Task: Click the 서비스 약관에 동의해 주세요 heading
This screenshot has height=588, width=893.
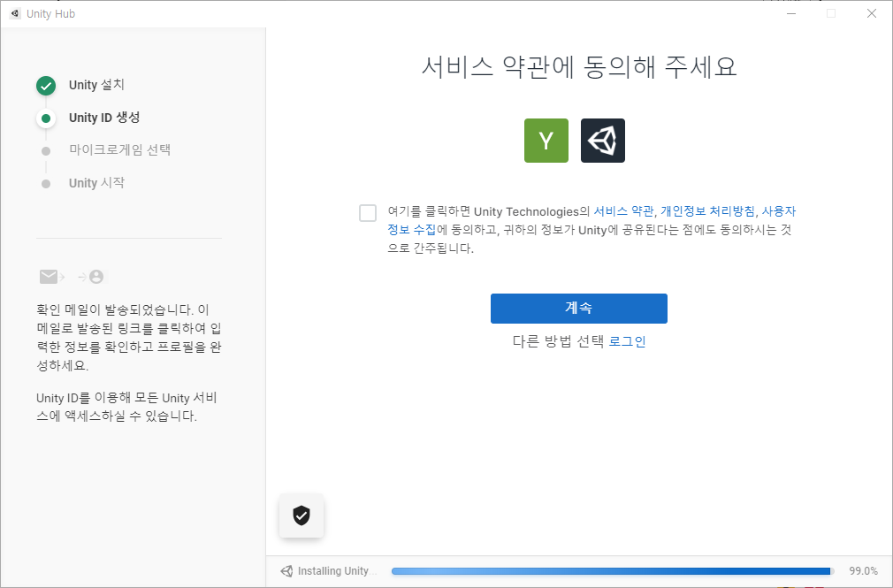Action: [x=578, y=66]
